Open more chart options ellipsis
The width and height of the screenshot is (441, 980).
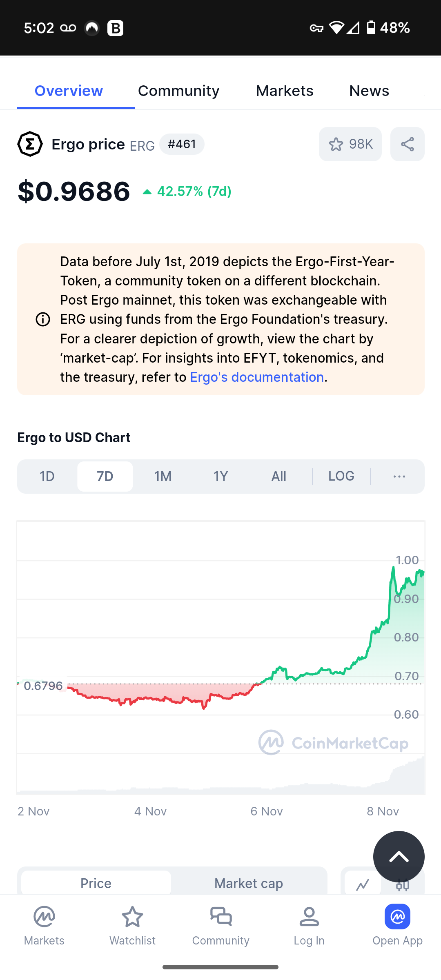399,477
